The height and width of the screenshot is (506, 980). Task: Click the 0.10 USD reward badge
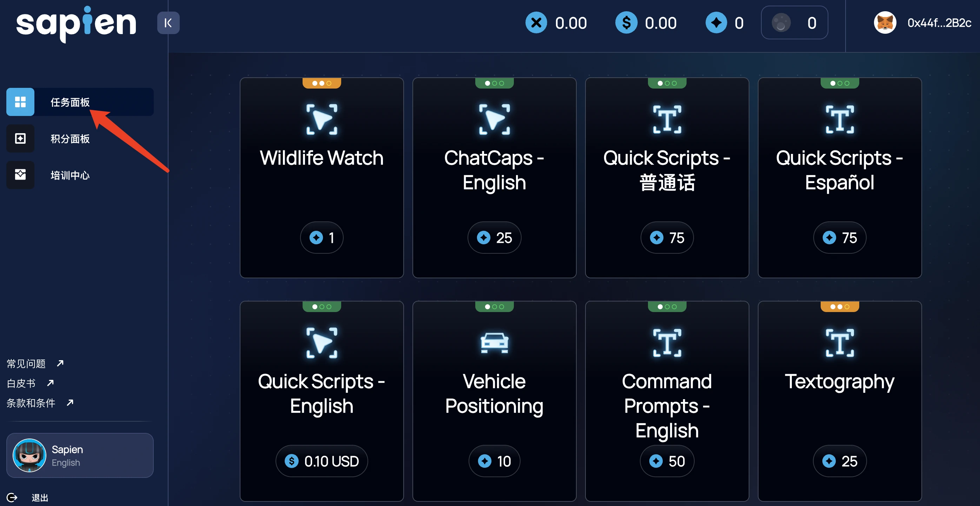[322, 461]
